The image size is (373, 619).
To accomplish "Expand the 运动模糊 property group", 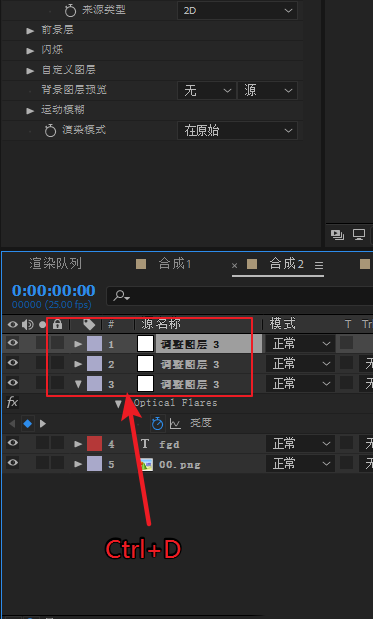I will click(30, 111).
